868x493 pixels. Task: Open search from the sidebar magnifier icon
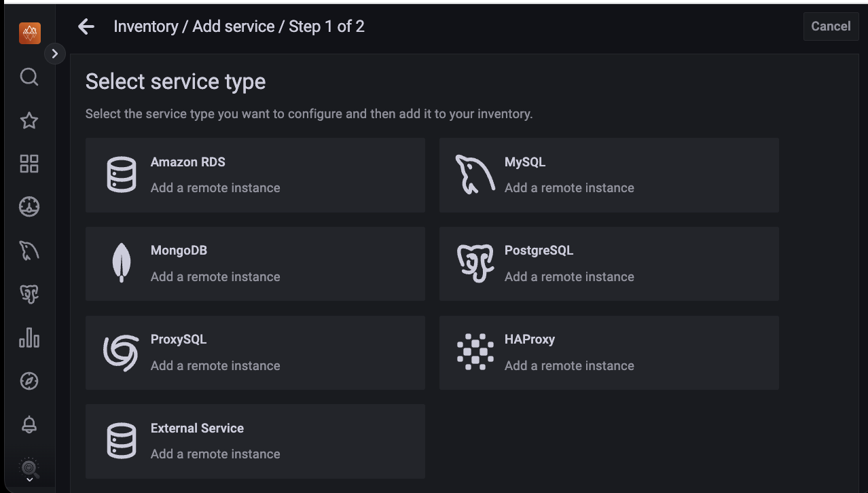[x=29, y=77]
